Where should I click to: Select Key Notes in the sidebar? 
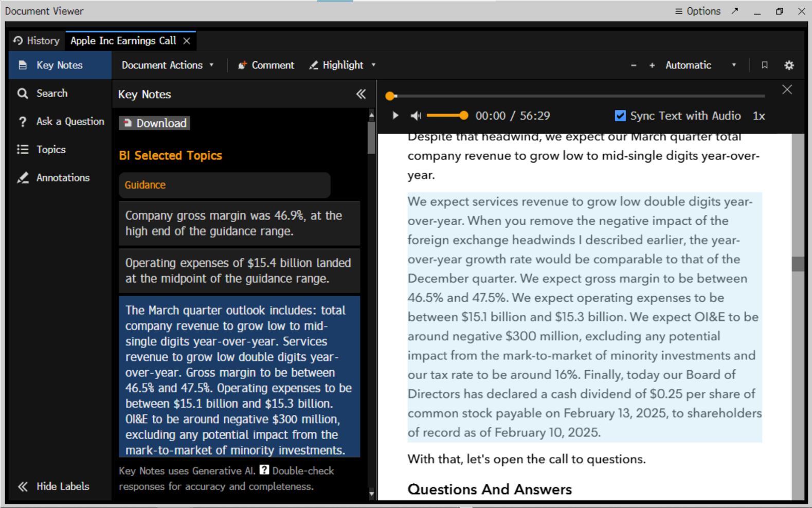click(60, 65)
